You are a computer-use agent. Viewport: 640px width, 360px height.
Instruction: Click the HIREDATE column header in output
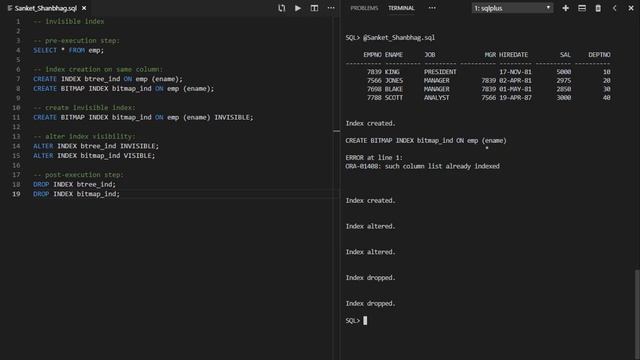(513, 55)
